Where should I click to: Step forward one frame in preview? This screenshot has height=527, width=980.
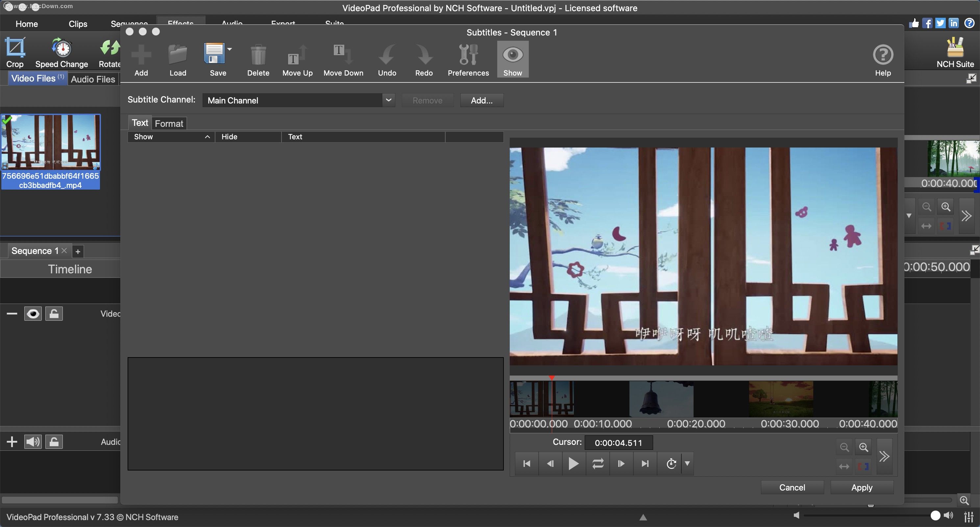coord(621,464)
